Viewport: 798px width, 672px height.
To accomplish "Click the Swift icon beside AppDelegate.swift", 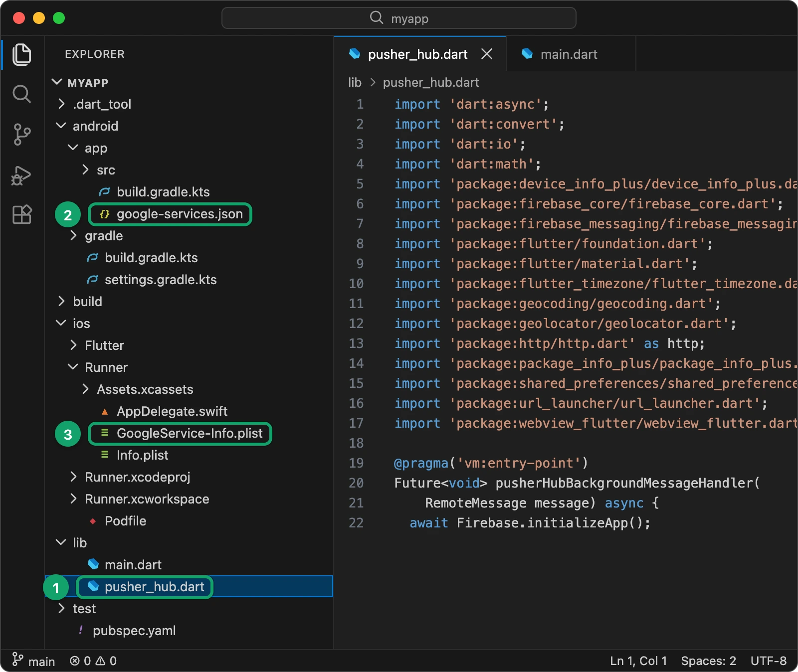I will point(105,411).
